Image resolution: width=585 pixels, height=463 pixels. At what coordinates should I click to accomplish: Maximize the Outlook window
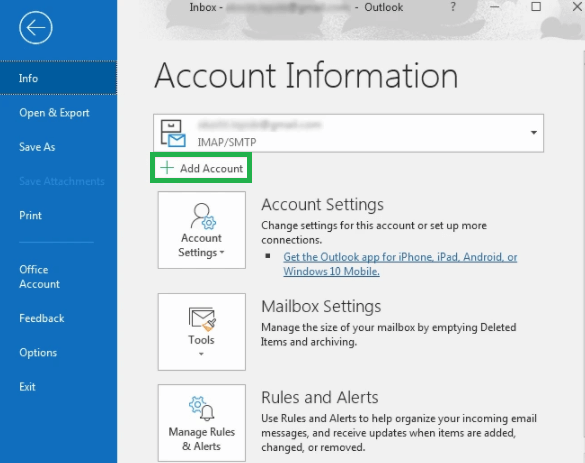pyautogui.click(x=536, y=7)
